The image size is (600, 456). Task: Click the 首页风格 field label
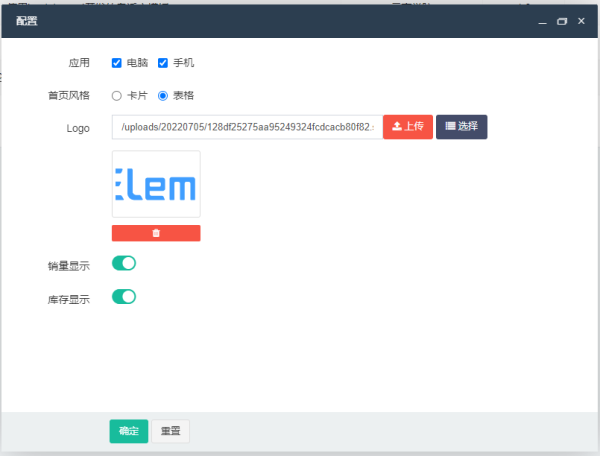pos(69,96)
